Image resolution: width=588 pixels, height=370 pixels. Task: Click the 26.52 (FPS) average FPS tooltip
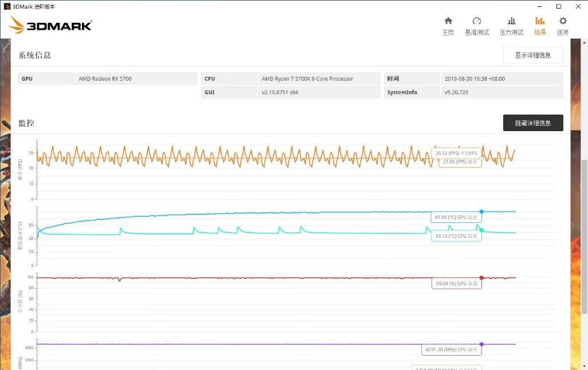(456, 153)
